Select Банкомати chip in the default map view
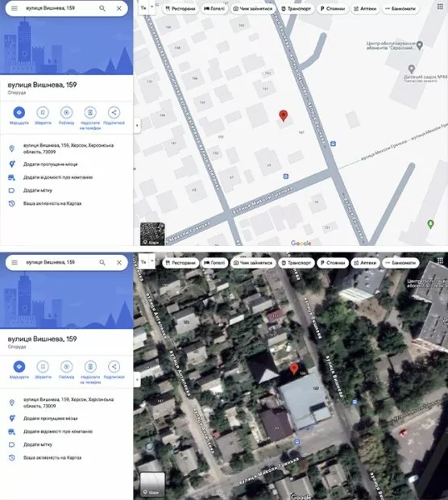448x500 pixels. pyautogui.click(x=400, y=9)
